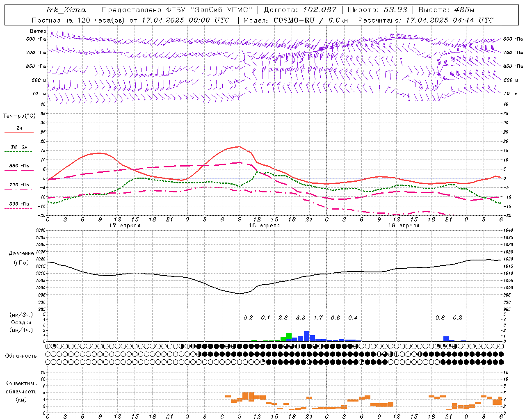The height and width of the screenshot is (420, 525).
Task: Click the elevation text 485м
Action: point(464,10)
